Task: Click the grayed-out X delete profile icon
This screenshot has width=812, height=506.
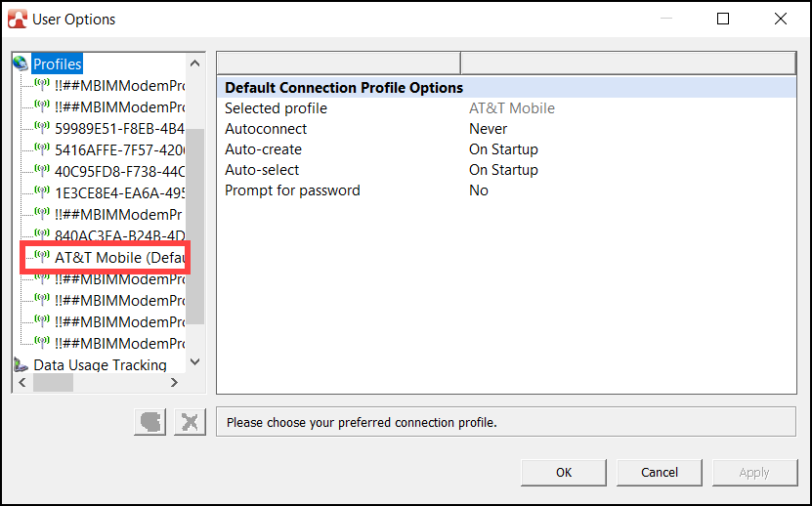Action: coord(190,422)
